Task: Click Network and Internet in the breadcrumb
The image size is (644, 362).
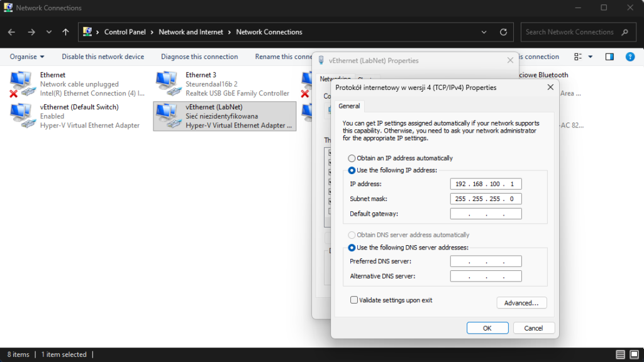Action: point(192,31)
